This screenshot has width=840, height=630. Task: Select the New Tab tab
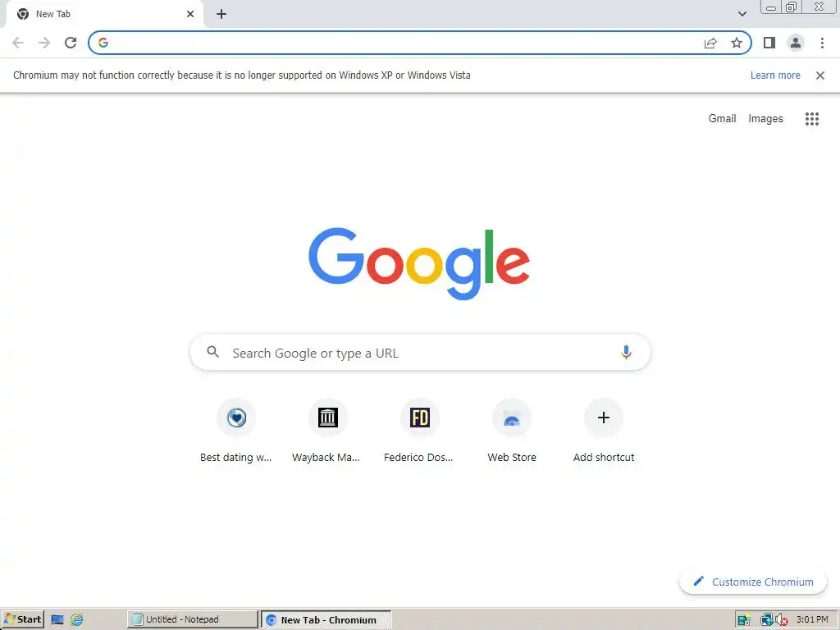pyautogui.click(x=104, y=14)
